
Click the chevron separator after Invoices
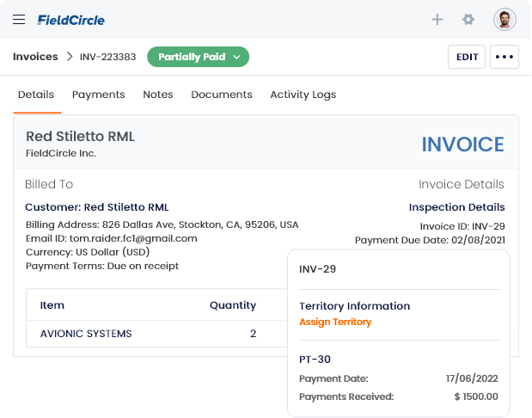point(70,57)
